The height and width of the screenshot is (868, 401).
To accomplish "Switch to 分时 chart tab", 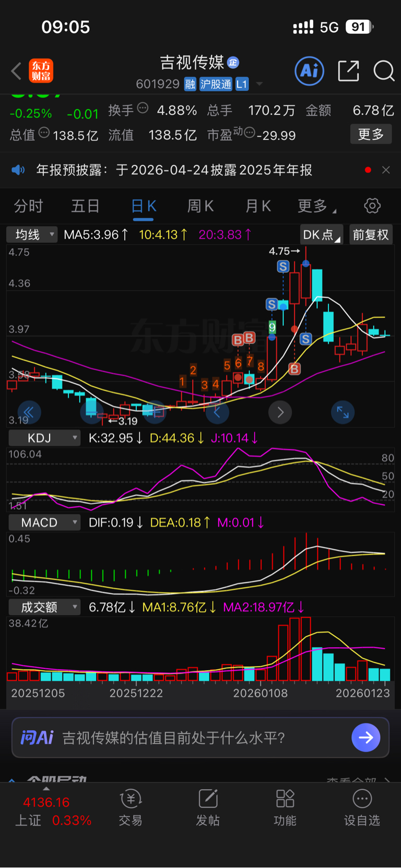I will pyautogui.click(x=28, y=206).
